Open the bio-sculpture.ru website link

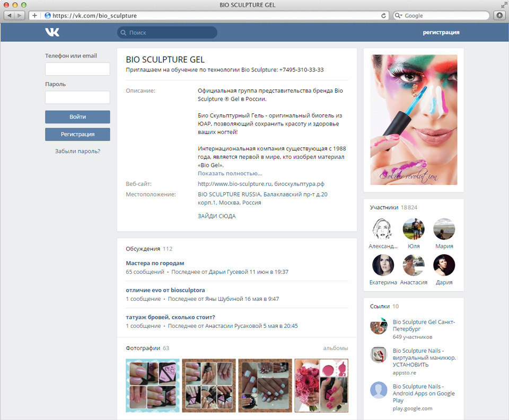coord(234,184)
